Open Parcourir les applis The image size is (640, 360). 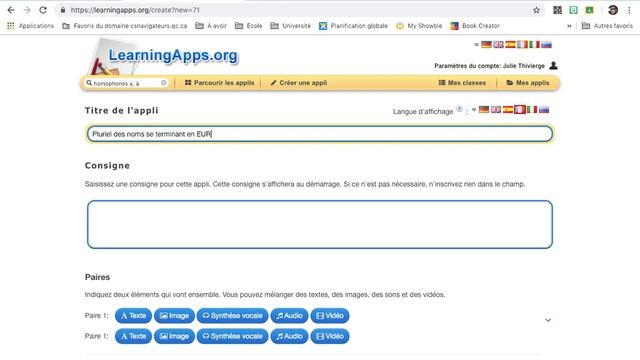219,83
